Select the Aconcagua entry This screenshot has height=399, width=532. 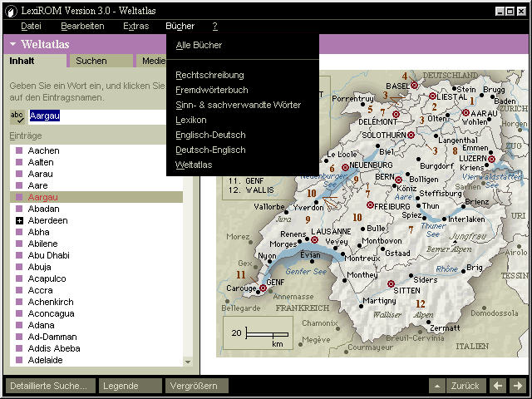click(x=52, y=313)
